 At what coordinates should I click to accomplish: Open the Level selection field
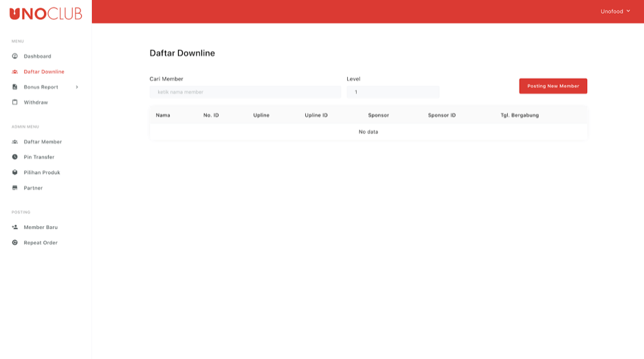coord(392,92)
